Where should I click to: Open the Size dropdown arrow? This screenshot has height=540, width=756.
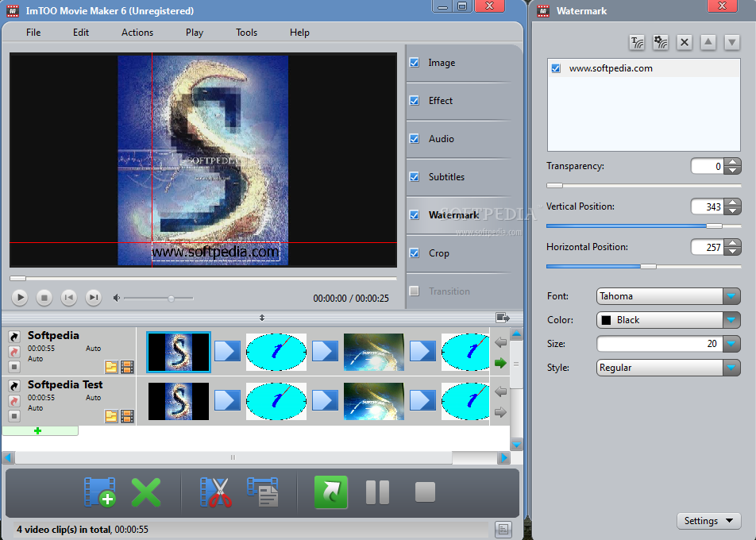tap(731, 343)
